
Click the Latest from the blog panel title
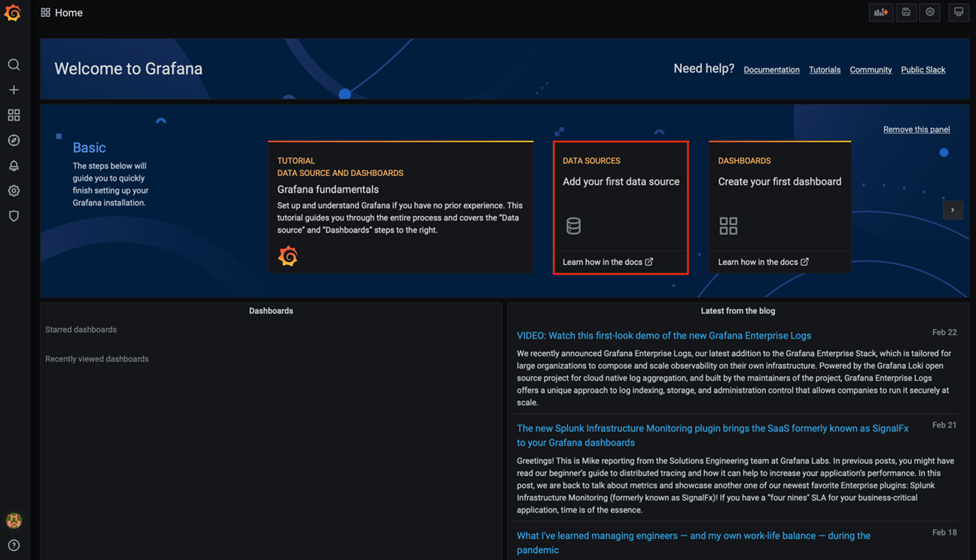coord(738,311)
